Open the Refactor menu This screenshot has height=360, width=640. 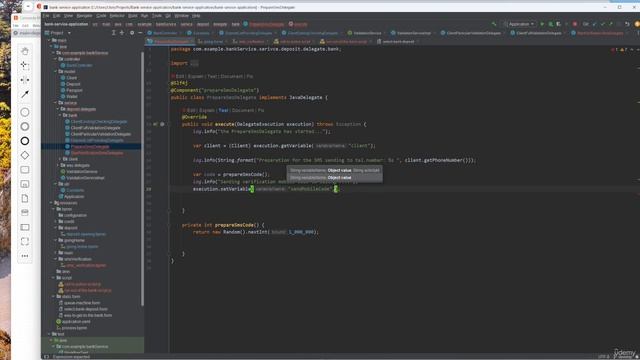point(117,16)
